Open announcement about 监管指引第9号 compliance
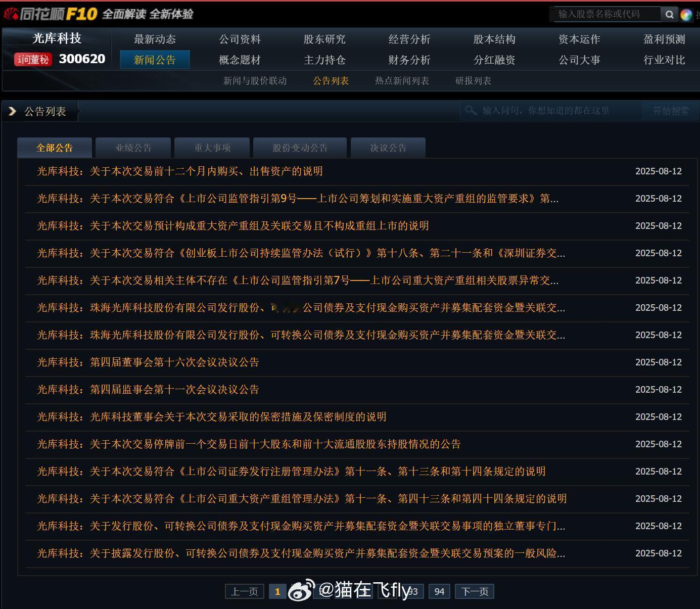This screenshot has width=700, height=609. (298, 199)
